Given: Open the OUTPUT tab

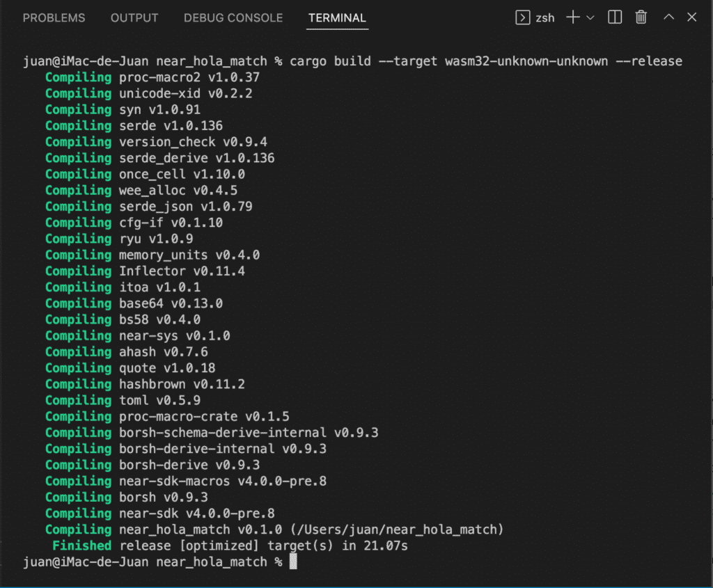Looking at the screenshot, I should (x=134, y=17).
